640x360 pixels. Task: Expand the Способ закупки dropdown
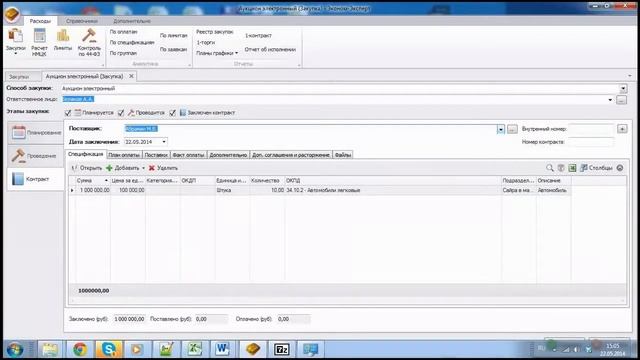tap(623, 89)
